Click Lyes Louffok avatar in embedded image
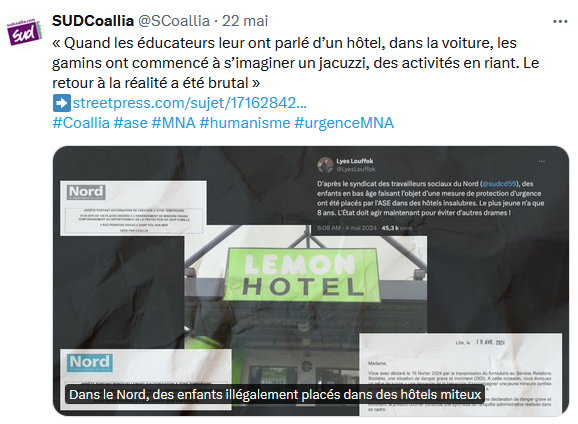 pyautogui.click(x=325, y=164)
